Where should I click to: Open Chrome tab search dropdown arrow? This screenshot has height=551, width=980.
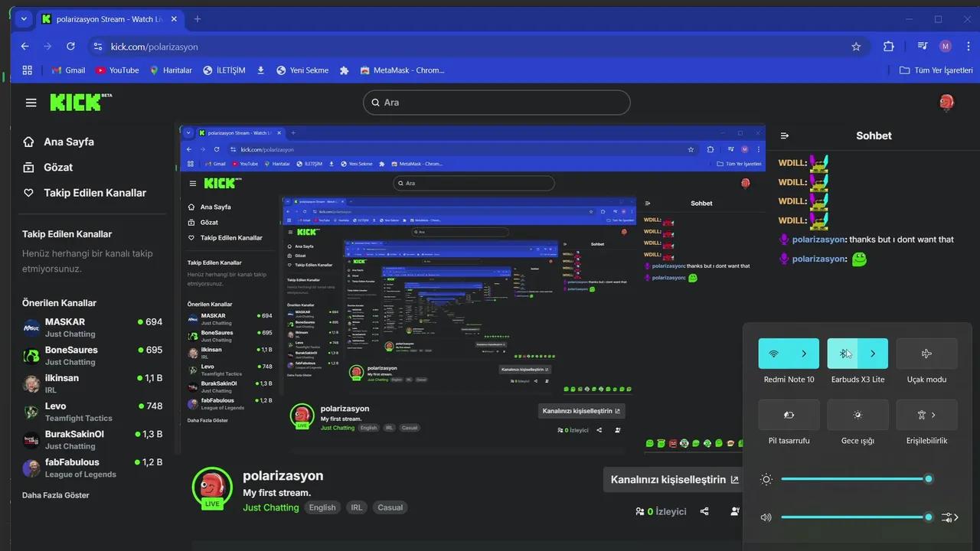click(24, 19)
